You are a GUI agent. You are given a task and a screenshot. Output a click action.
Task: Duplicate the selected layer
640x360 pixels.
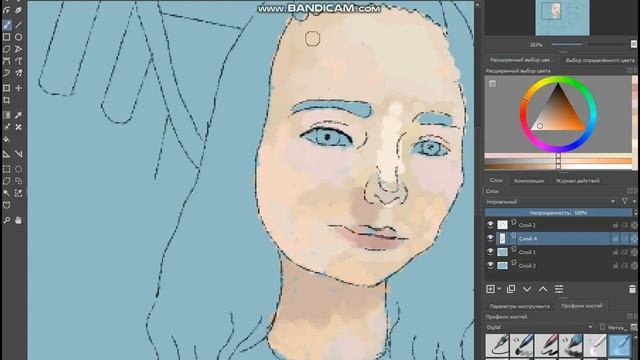(511, 289)
